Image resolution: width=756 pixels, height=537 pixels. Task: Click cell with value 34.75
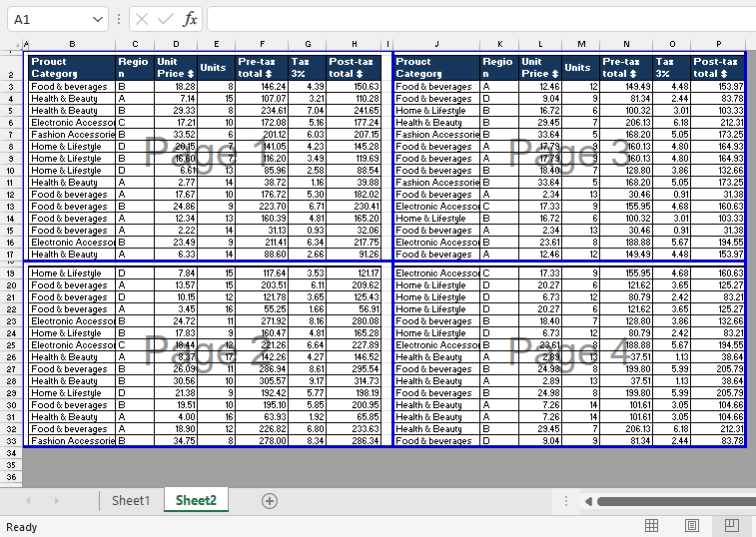pyautogui.click(x=176, y=440)
